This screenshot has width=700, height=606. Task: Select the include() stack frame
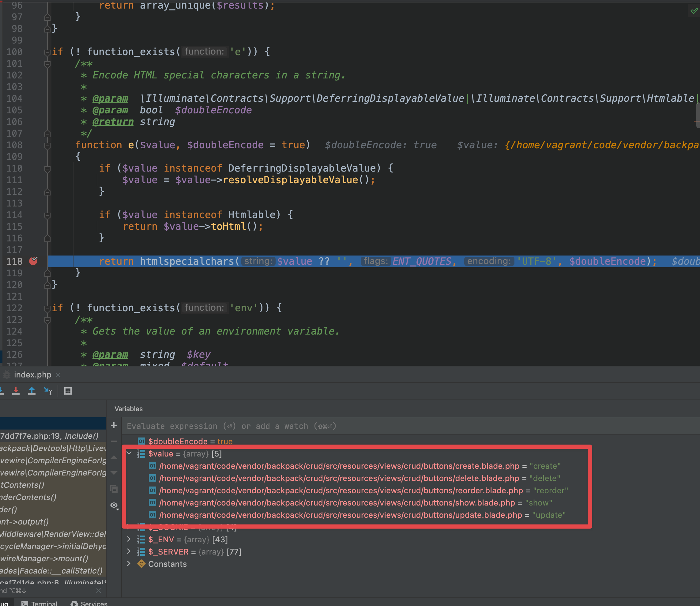click(x=53, y=436)
